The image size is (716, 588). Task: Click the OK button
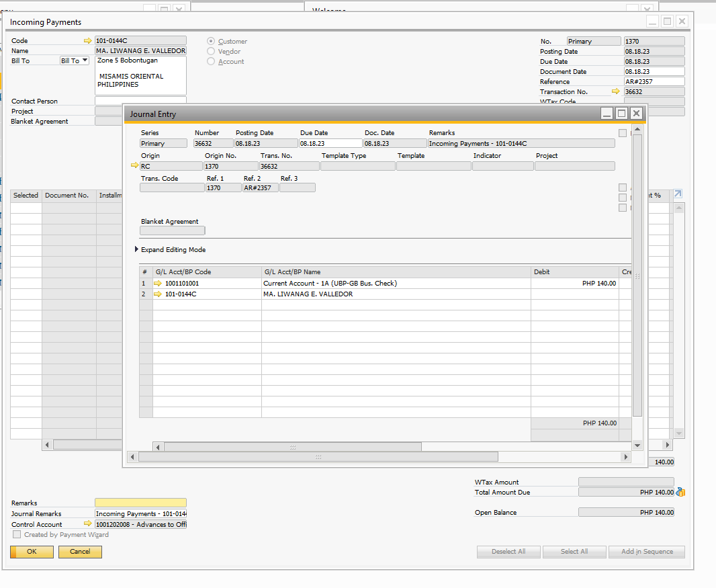32,552
